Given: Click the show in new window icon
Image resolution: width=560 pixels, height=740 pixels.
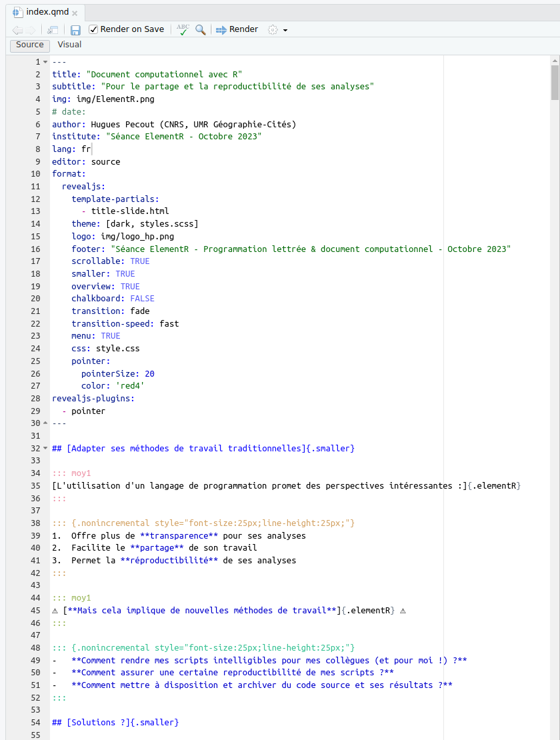Looking at the screenshot, I should click(x=53, y=30).
